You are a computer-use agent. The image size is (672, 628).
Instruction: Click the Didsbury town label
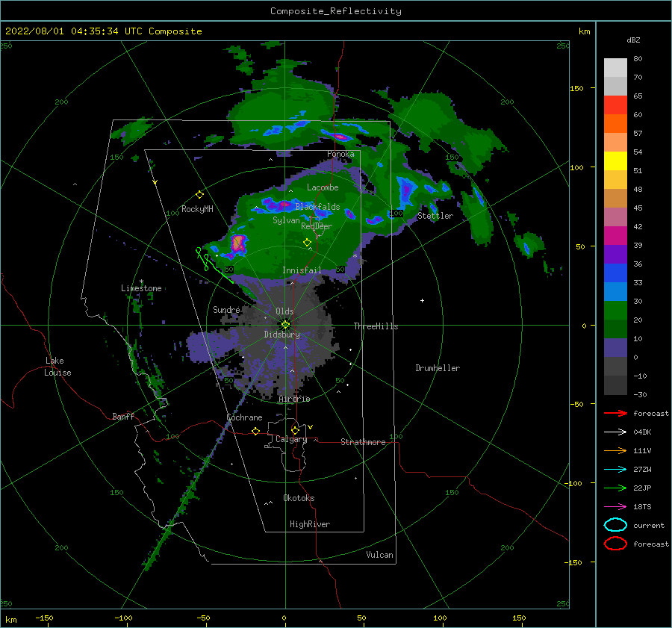281,335
